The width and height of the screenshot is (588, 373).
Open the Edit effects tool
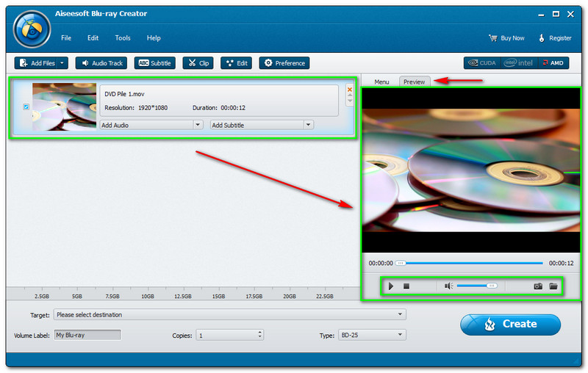point(236,63)
